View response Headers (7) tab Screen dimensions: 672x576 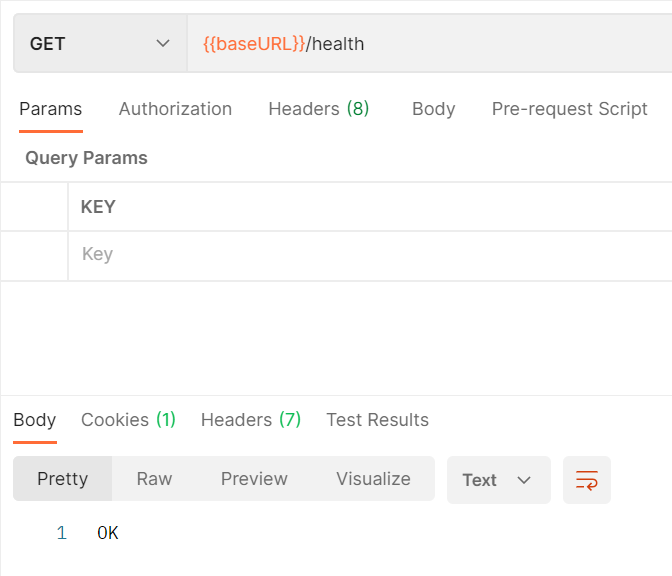coord(251,420)
